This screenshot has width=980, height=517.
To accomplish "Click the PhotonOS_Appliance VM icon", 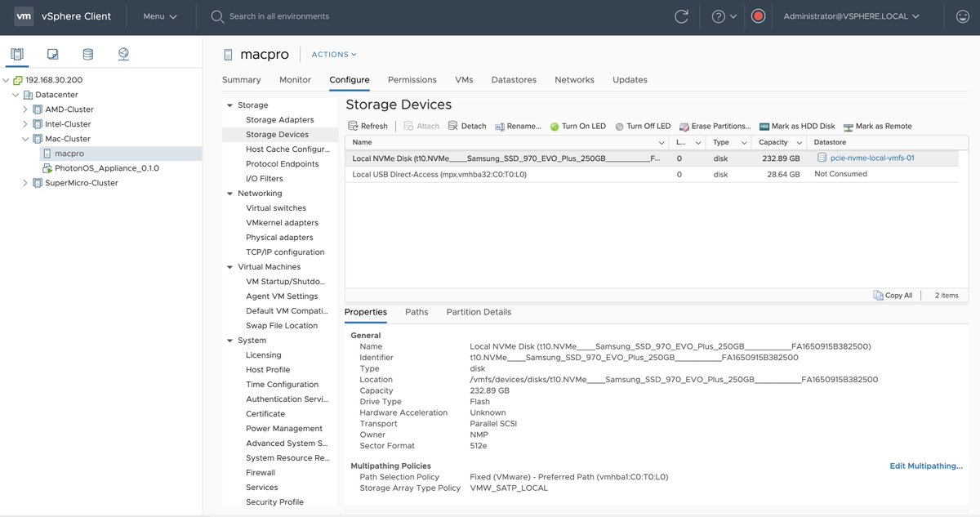I will click(x=47, y=168).
